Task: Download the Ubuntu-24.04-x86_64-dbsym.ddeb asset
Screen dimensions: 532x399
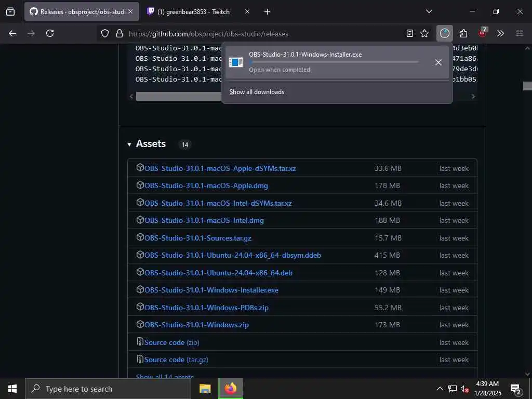Action: 233,255
